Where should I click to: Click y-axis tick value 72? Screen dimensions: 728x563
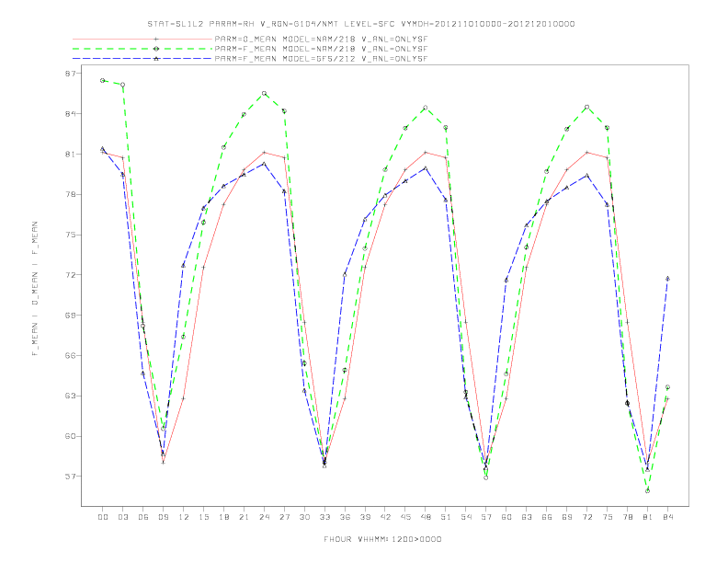click(73, 275)
